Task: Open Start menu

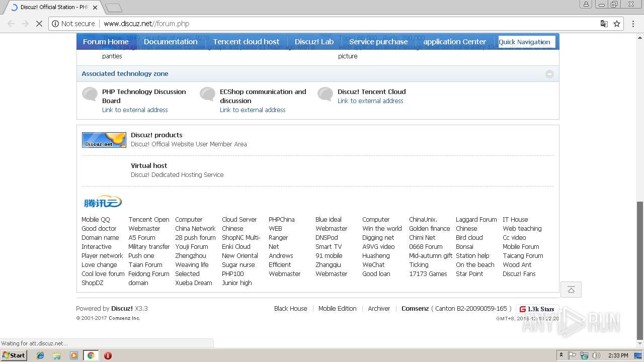Action: point(14,355)
